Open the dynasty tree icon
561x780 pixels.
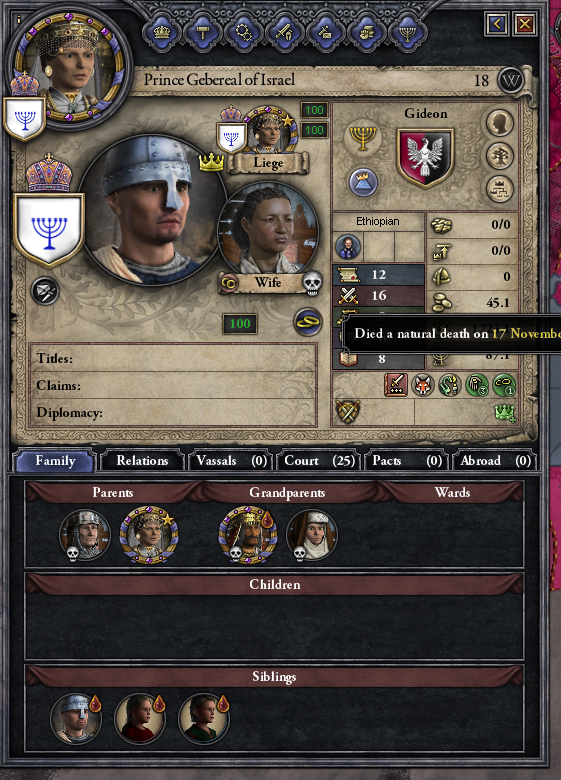(x=499, y=156)
